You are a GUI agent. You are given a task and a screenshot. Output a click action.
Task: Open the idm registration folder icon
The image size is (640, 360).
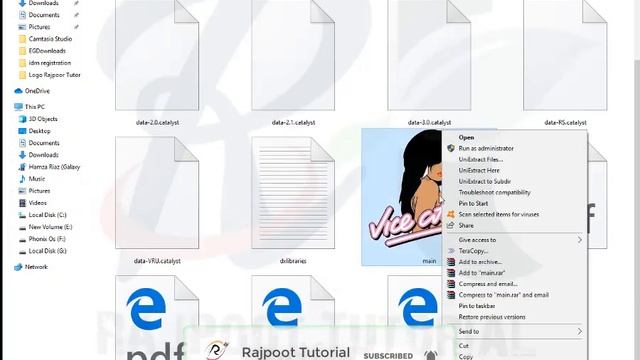pyautogui.click(x=22, y=63)
